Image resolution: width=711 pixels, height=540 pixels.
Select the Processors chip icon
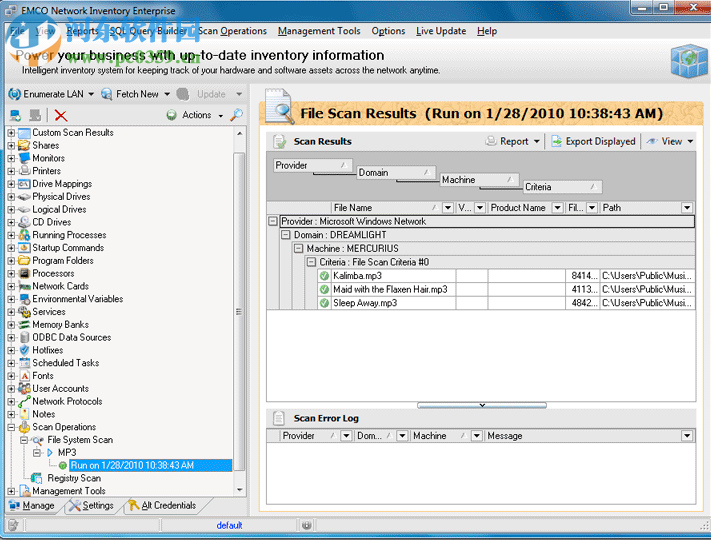(x=24, y=273)
